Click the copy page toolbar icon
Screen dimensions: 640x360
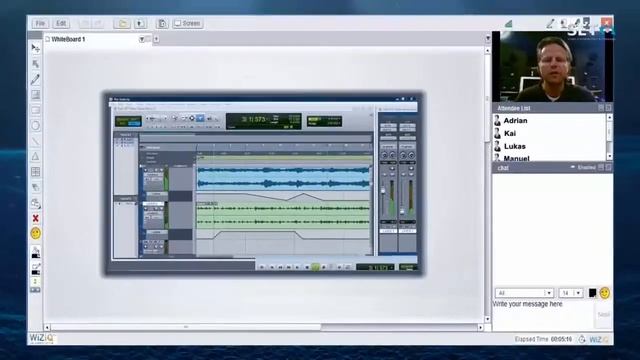tap(162, 23)
